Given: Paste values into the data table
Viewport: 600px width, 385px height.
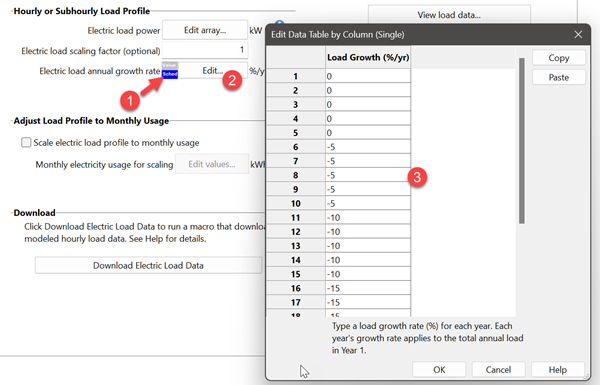Looking at the screenshot, I should 559,77.
